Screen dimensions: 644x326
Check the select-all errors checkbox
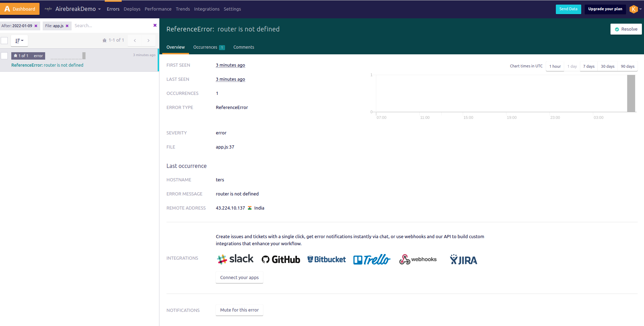5,40
